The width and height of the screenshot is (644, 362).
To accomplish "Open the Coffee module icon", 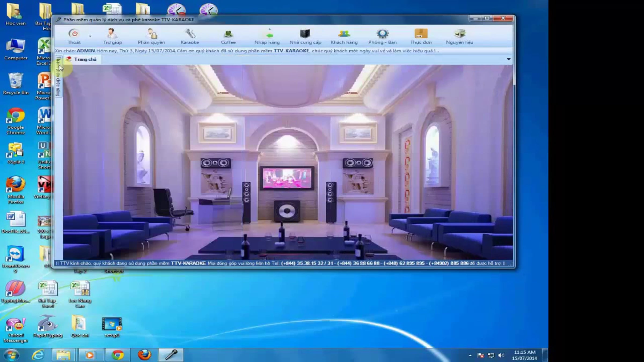I will [x=228, y=34].
